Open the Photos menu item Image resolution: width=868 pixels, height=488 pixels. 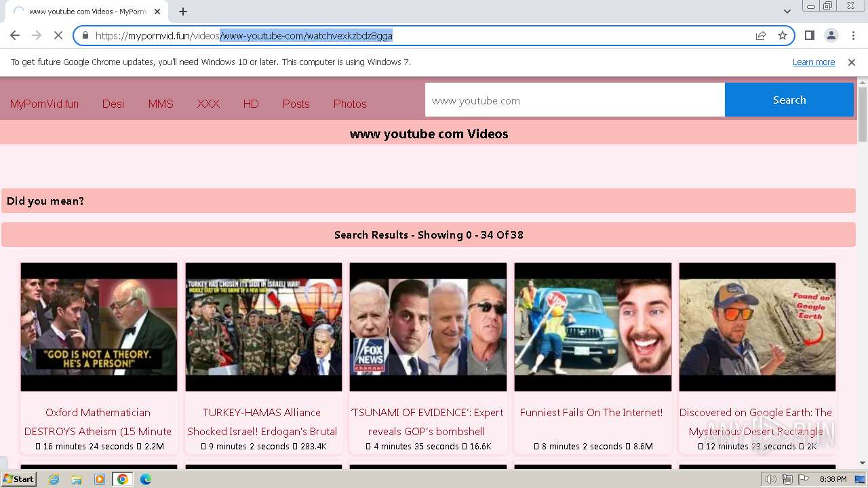point(350,104)
